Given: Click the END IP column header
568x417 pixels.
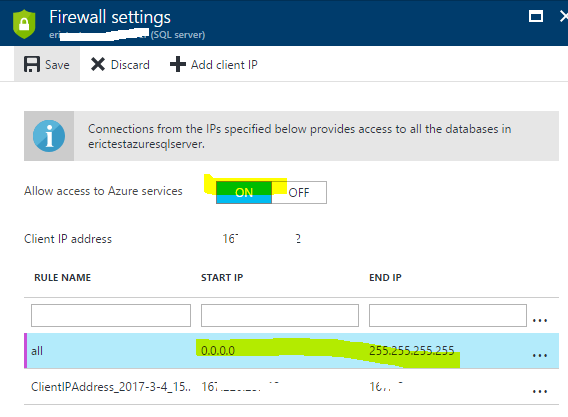Looking at the screenshot, I should coord(385,278).
